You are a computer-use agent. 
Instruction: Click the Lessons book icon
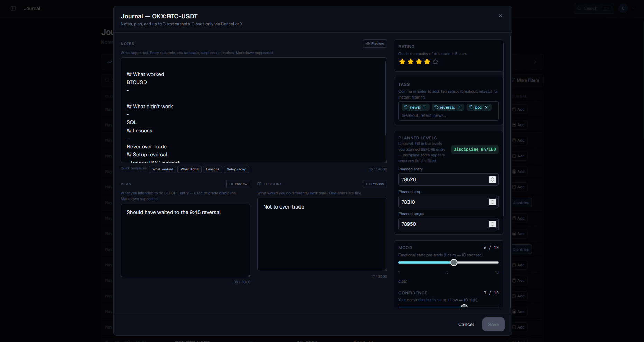pos(259,184)
